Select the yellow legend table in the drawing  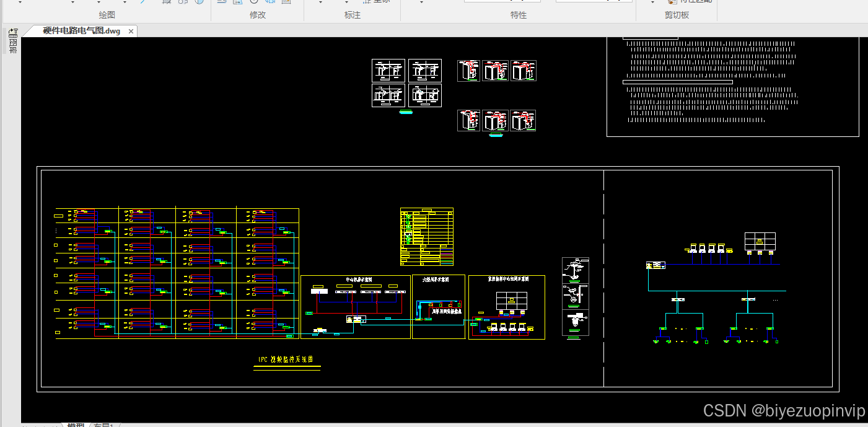[x=427, y=237]
